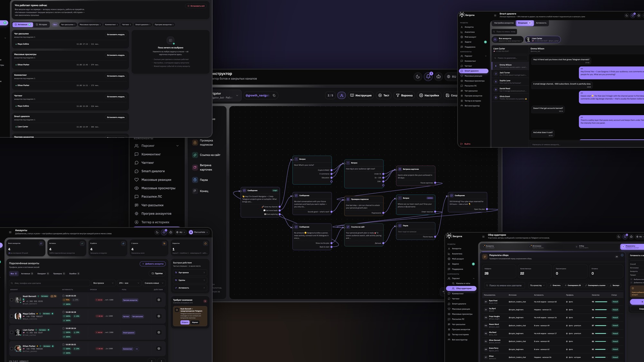Open the settings gear in the Liam Carter account row
Viewport: 644px width, 362px height.
pyautogui.click(x=159, y=332)
